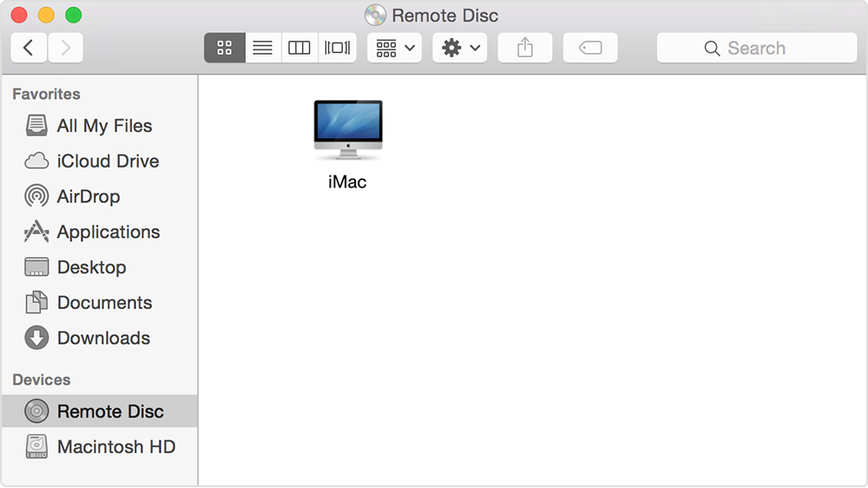This screenshot has height=488, width=868.
Task: Click into the Search field
Action: pyautogui.click(x=757, y=48)
